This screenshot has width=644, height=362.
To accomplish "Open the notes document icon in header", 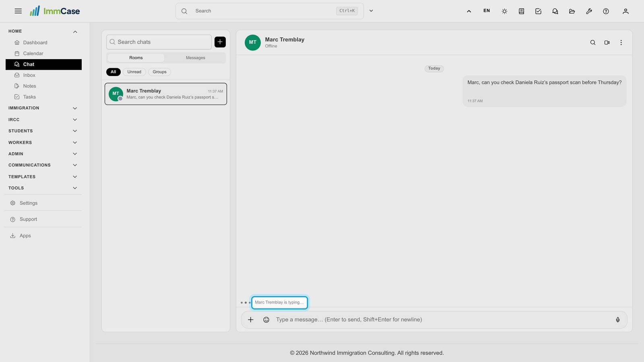I will (x=521, y=11).
